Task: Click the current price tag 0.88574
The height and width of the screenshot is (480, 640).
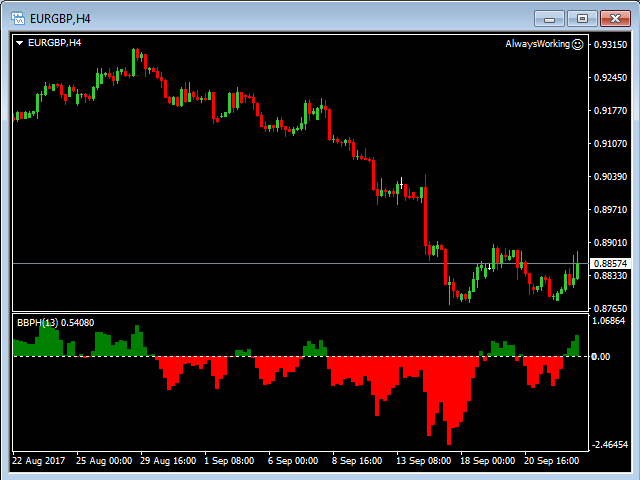Action: pyautogui.click(x=610, y=263)
